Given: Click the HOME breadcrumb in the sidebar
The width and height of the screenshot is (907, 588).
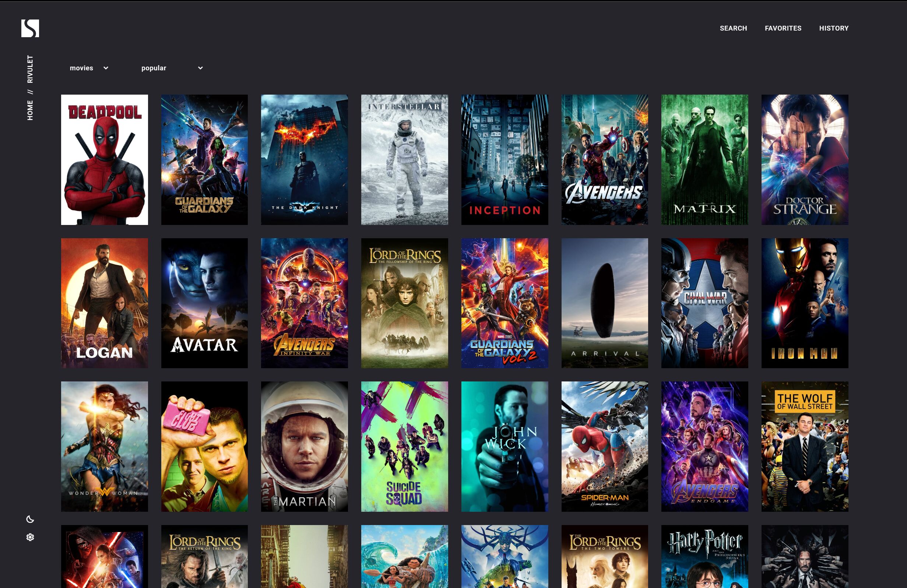Looking at the screenshot, I should [30, 110].
